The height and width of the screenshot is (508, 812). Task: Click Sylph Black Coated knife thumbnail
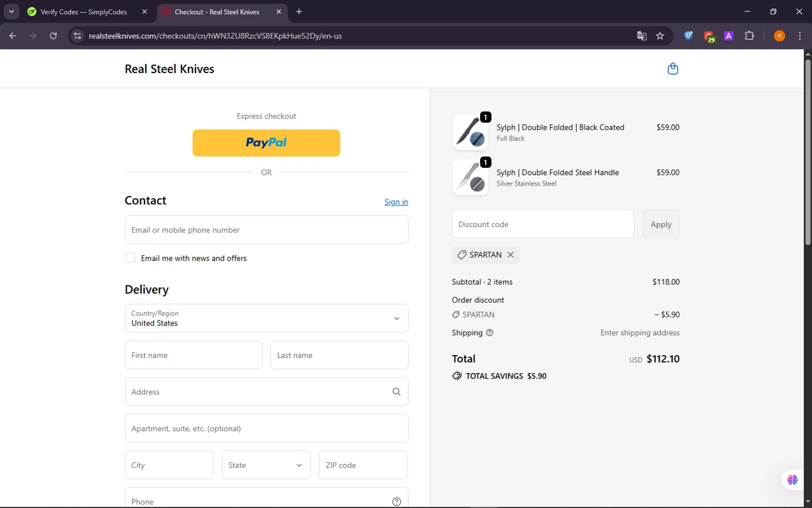click(470, 132)
